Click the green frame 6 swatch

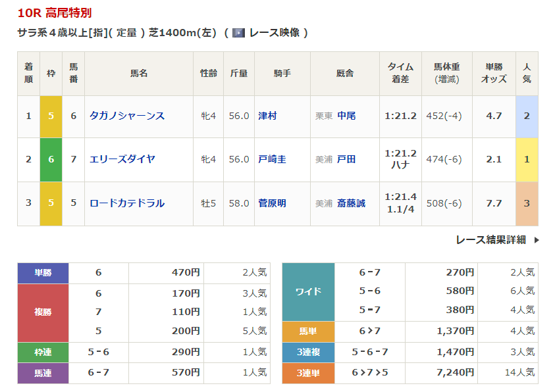(x=51, y=159)
